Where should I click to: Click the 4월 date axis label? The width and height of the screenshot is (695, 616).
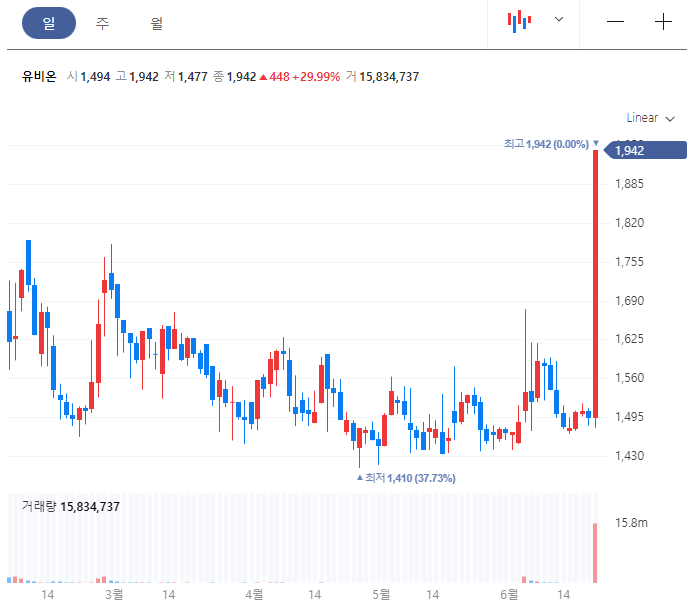point(254,594)
